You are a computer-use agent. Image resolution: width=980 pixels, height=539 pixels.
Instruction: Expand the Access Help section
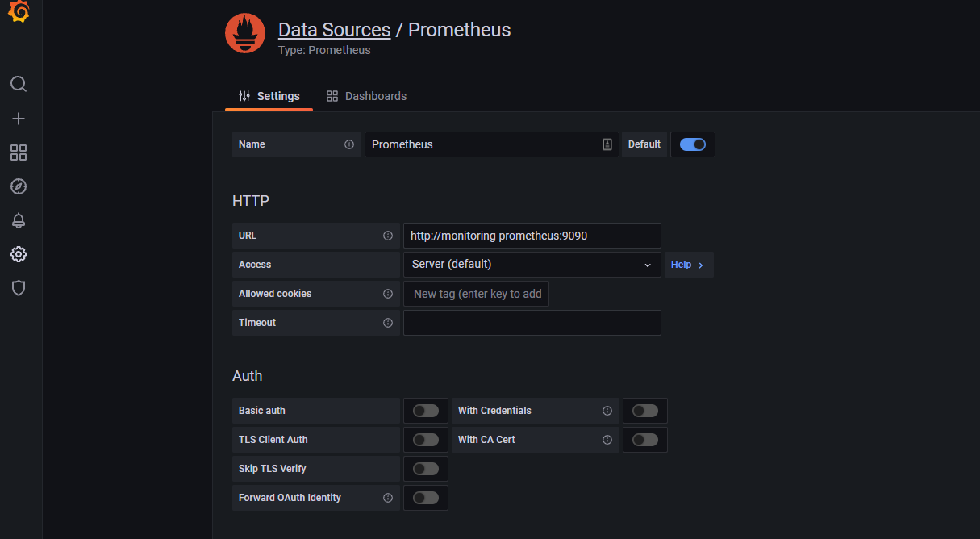point(688,265)
